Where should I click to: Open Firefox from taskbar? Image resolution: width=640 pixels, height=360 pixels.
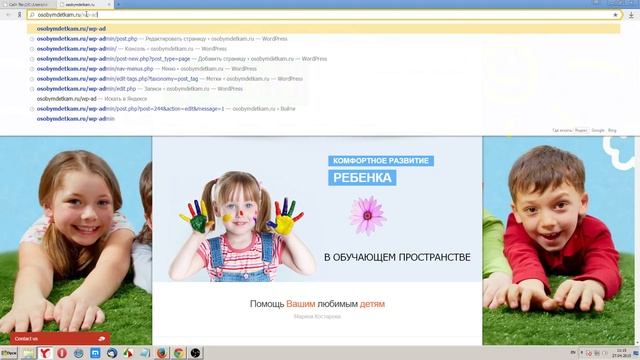[x=162, y=353]
